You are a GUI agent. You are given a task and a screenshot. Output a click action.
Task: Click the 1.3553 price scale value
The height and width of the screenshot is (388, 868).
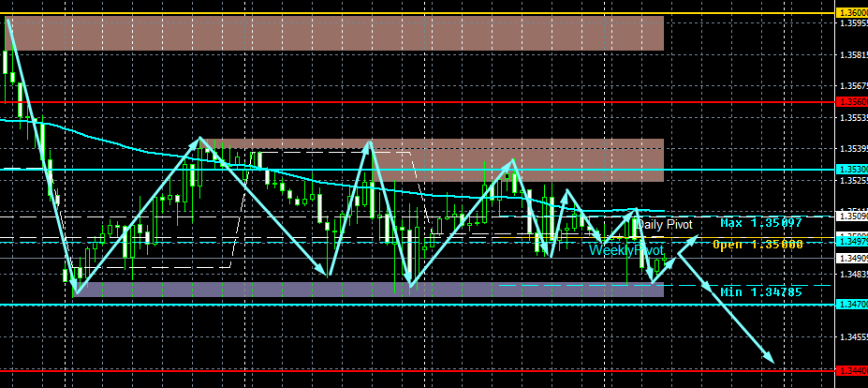(853, 118)
